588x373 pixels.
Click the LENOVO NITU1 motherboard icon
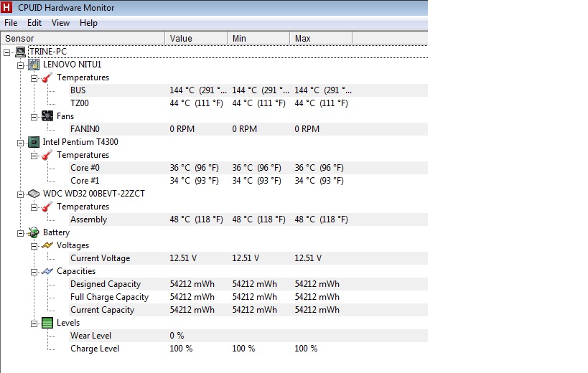point(34,65)
